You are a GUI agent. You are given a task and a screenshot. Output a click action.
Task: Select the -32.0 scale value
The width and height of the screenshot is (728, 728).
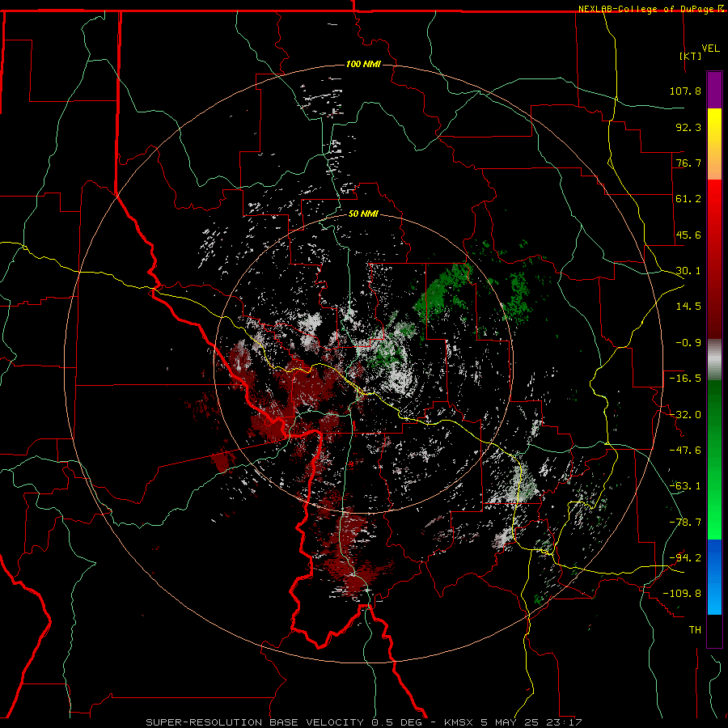tap(685, 415)
